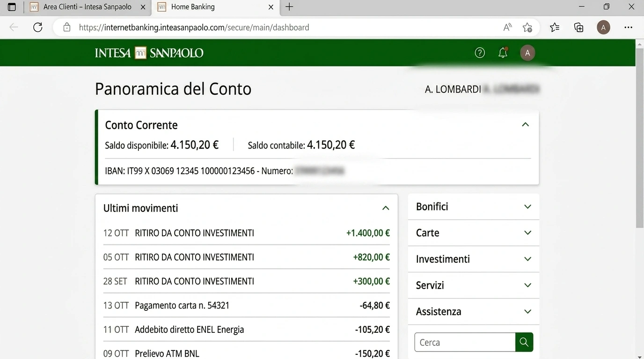
Task: Expand the Carte section
Action: 474,233
